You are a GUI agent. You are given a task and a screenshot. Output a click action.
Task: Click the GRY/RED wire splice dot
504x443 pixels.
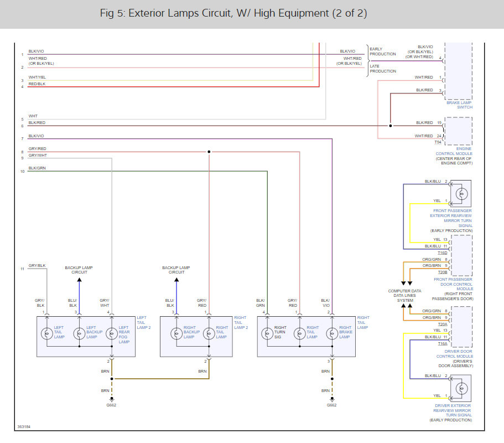point(209,152)
